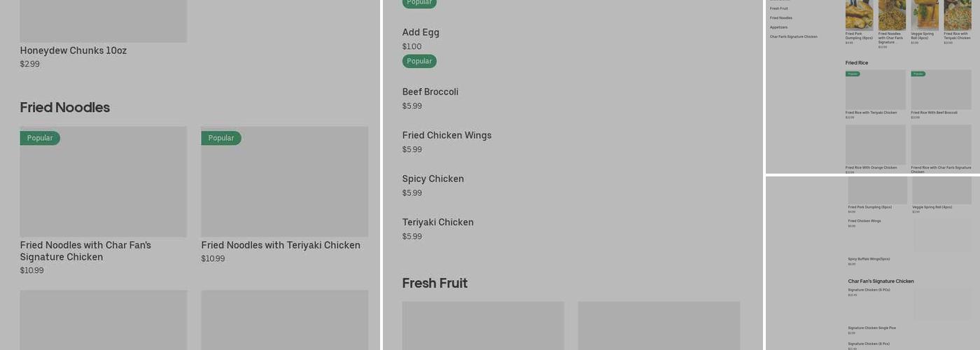
Task: Pick the Teriyaki Chicken $5.99 item
Action: 437,222
